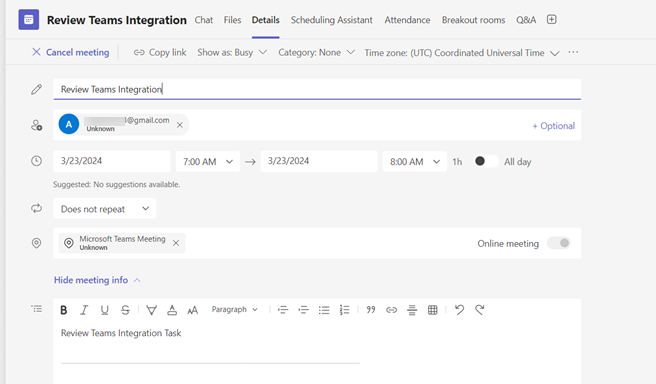656x384 pixels.
Task: Collapse with Hide meeting info
Action: pos(97,280)
